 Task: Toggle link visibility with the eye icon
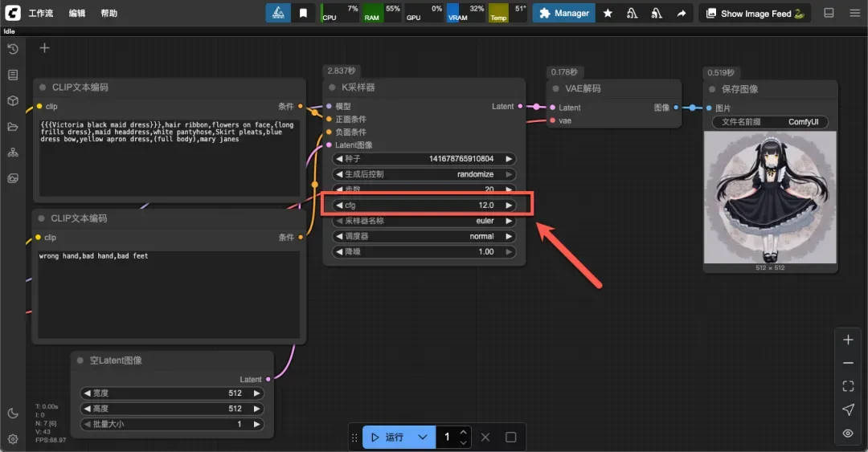pyautogui.click(x=848, y=434)
